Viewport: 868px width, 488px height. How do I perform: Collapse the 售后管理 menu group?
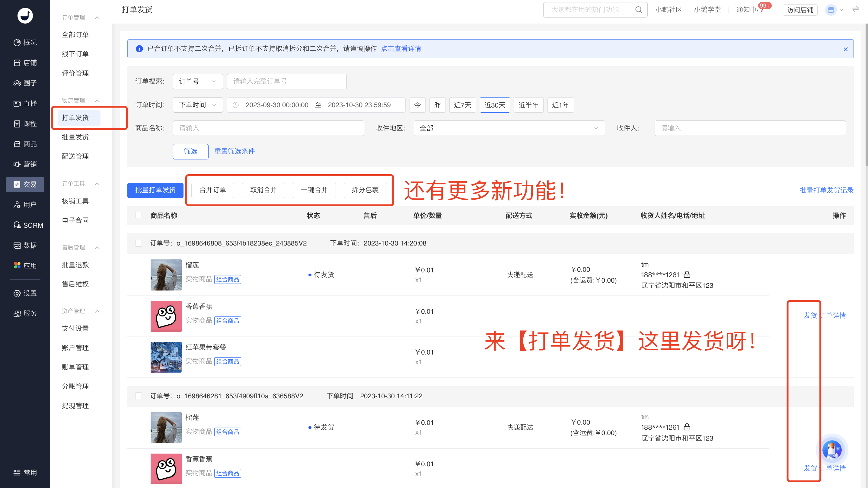tap(97, 248)
